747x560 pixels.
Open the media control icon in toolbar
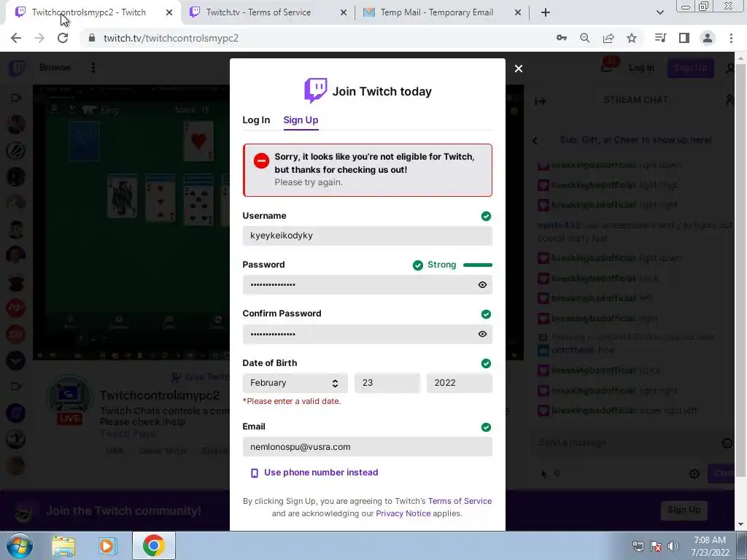[661, 38]
